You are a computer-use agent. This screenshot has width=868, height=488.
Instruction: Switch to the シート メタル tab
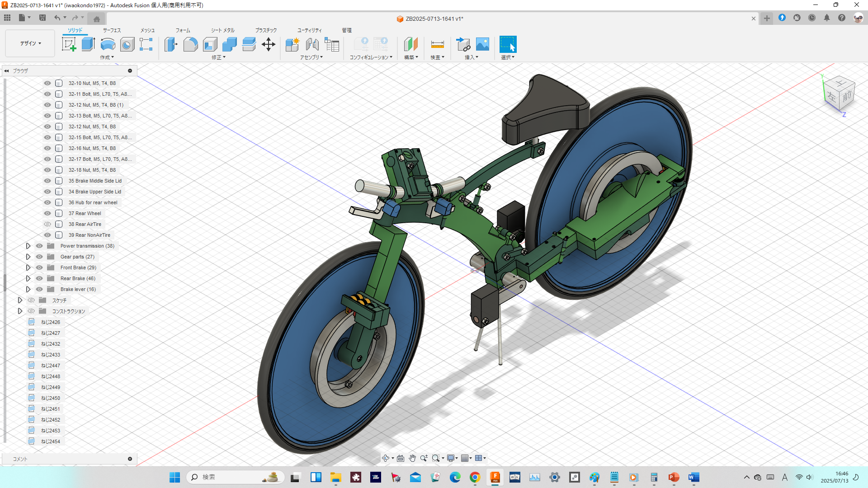point(223,30)
